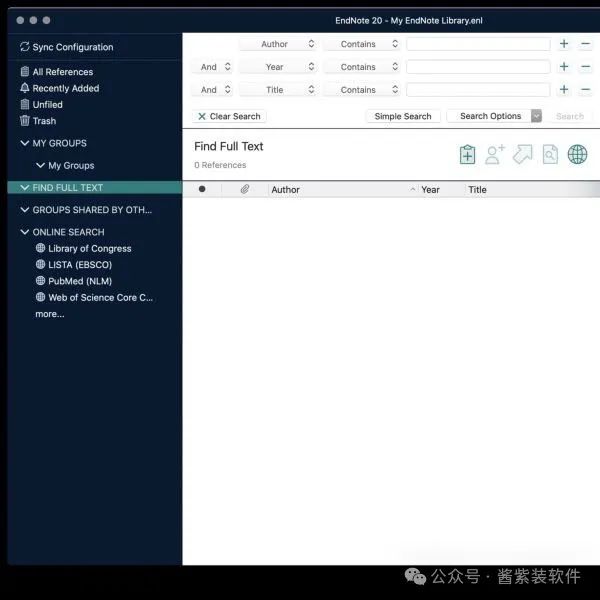Select the Unfiled group
The height and width of the screenshot is (600, 600).
click(41, 104)
